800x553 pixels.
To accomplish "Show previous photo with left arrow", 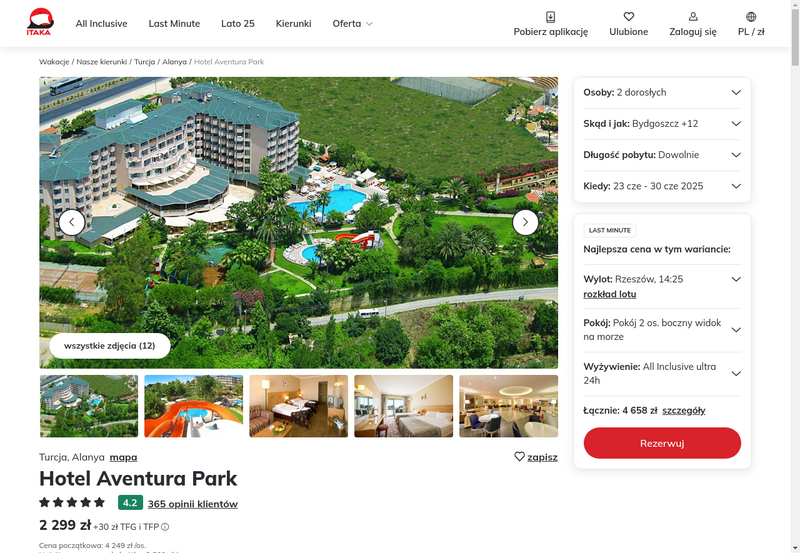I will coord(72,222).
